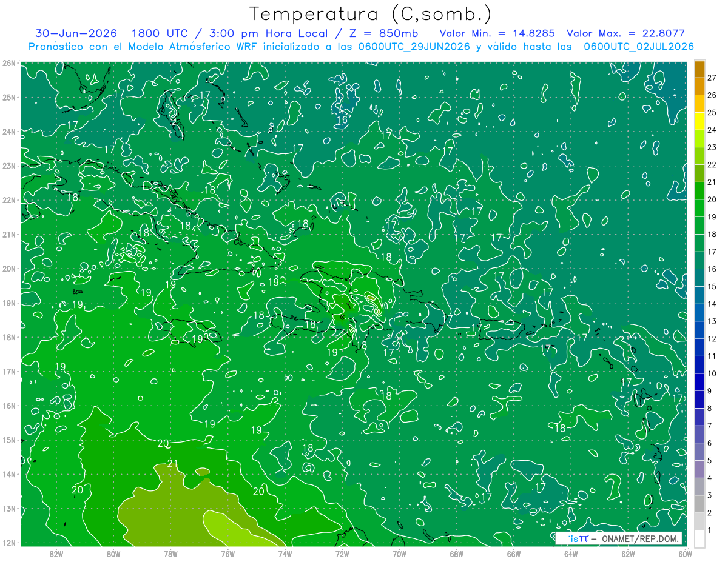
Task: Click the 16 contour label near 24N
Action: [342, 120]
